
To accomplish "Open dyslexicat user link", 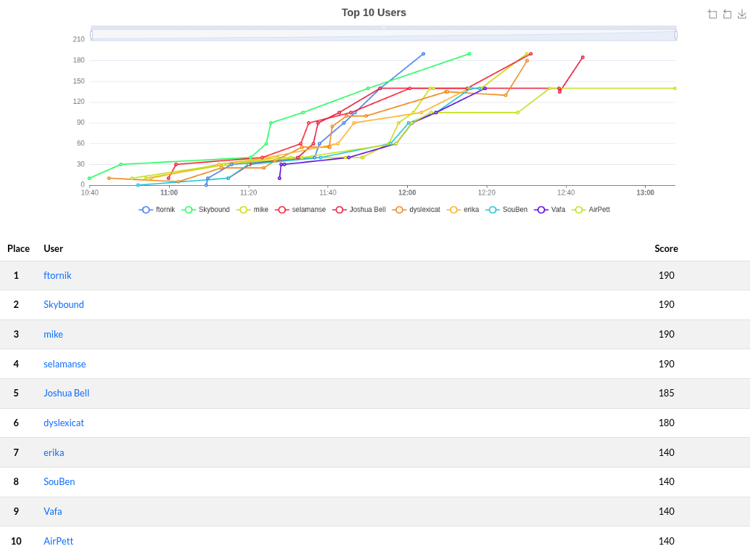I will tap(64, 423).
